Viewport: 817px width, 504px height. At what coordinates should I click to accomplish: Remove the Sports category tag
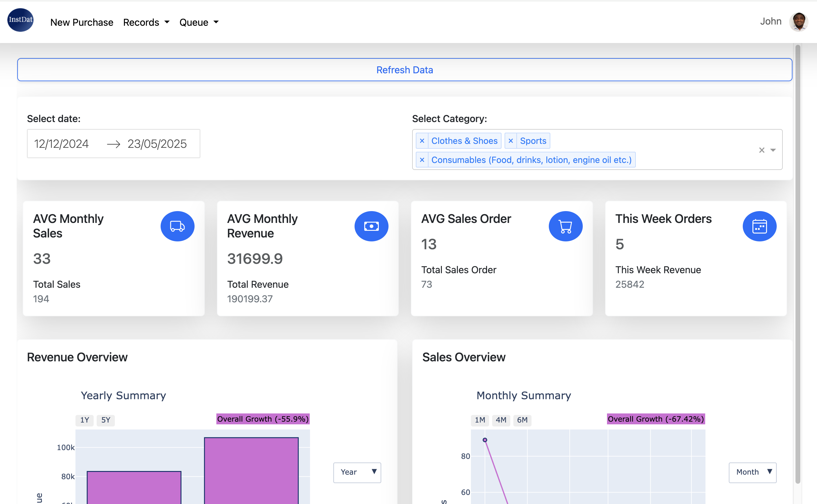[511, 141]
